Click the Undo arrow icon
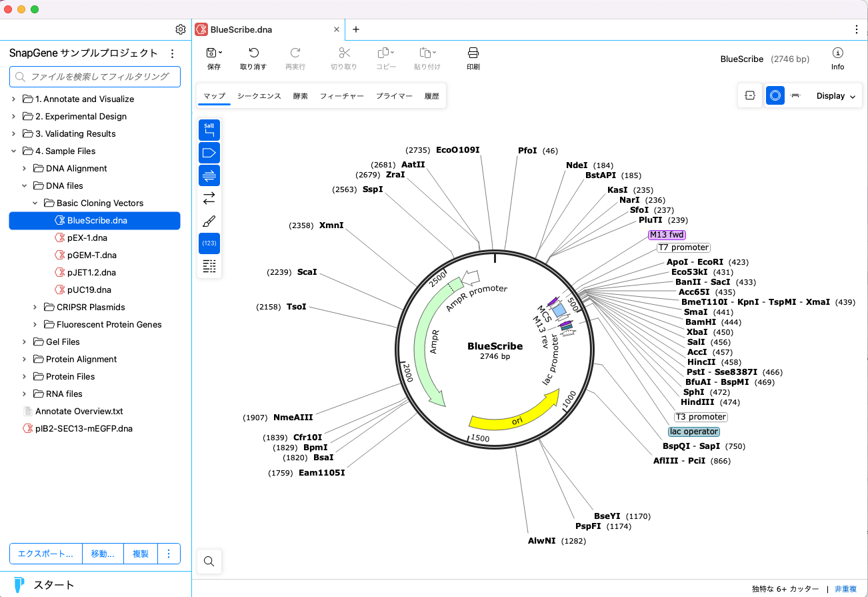Viewport: 868px width, 597px height. [x=253, y=53]
